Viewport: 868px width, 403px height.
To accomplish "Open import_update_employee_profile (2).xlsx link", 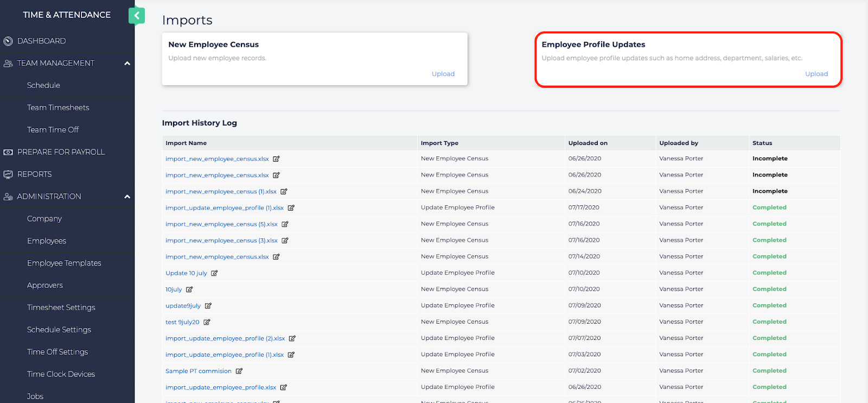I will [225, 338].
